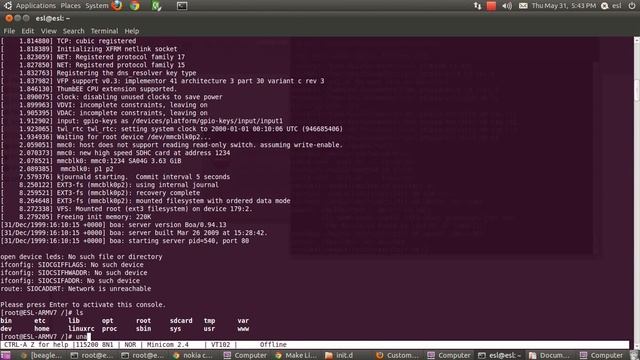Switch to the init.d folder window
This screenshot has width=640, height=360.
click(340, 355)
